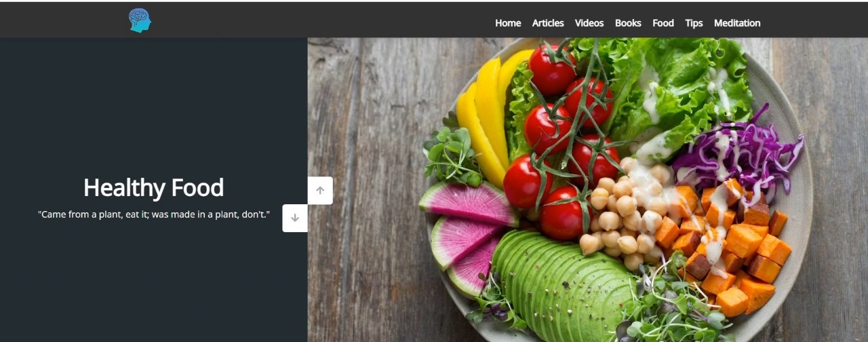Visit the Meditation page
Screen dimensions: 868x342
[737, 23]
